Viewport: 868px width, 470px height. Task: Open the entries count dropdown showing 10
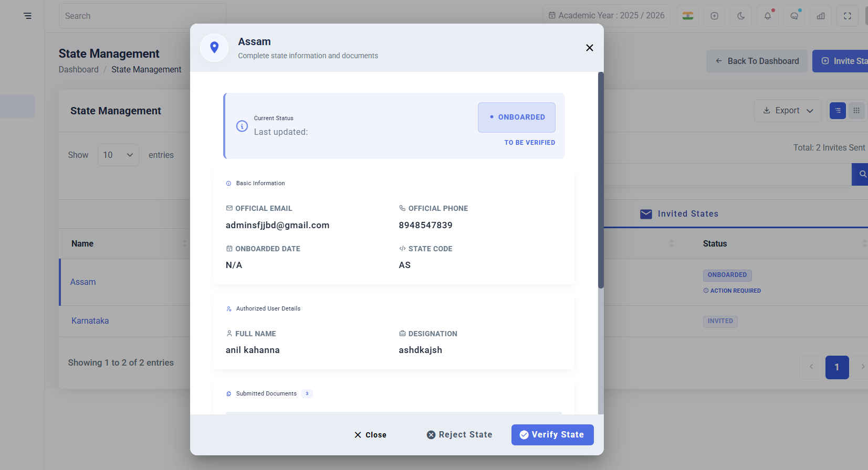[x=118, y=155]
